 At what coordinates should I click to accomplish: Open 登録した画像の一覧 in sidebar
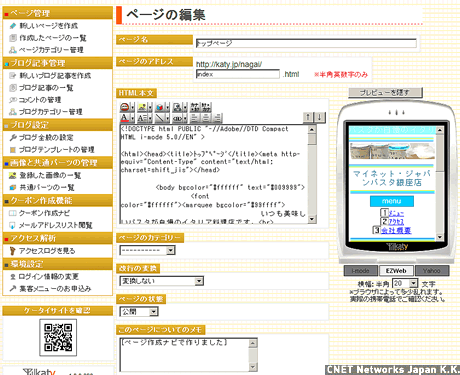pos(50,175)
